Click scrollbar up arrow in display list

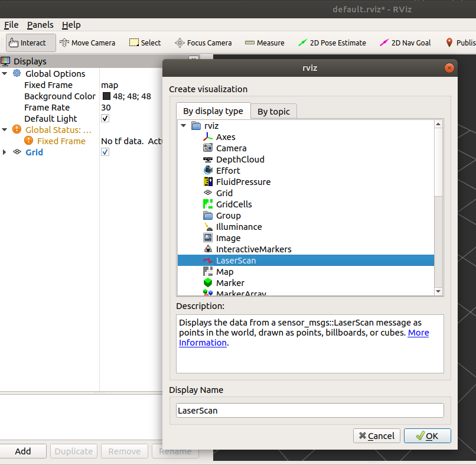[x=438, y=124]
